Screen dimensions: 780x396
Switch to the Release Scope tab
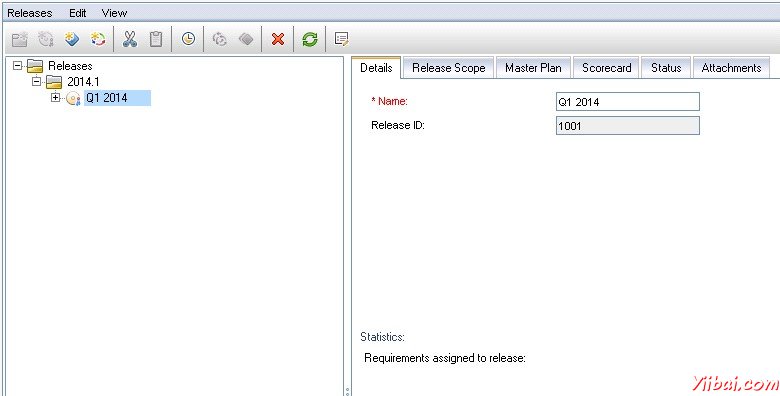pyautogui.click(x=449, y=68)
